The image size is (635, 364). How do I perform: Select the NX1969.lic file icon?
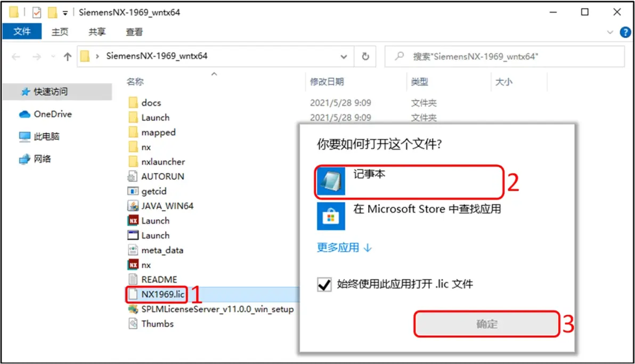pos(133,294)
